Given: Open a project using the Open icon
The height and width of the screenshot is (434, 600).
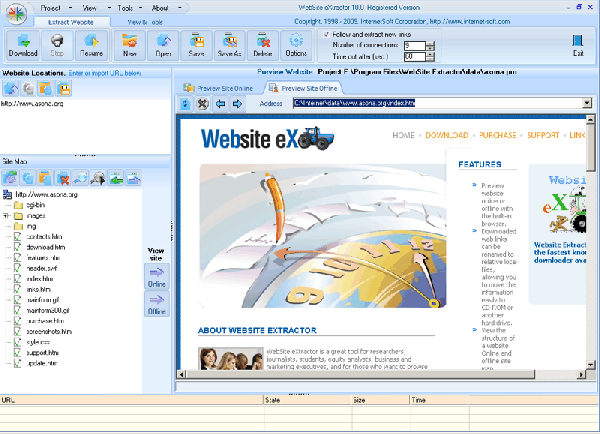Looking at the screenshot, I should coord(163,45).
